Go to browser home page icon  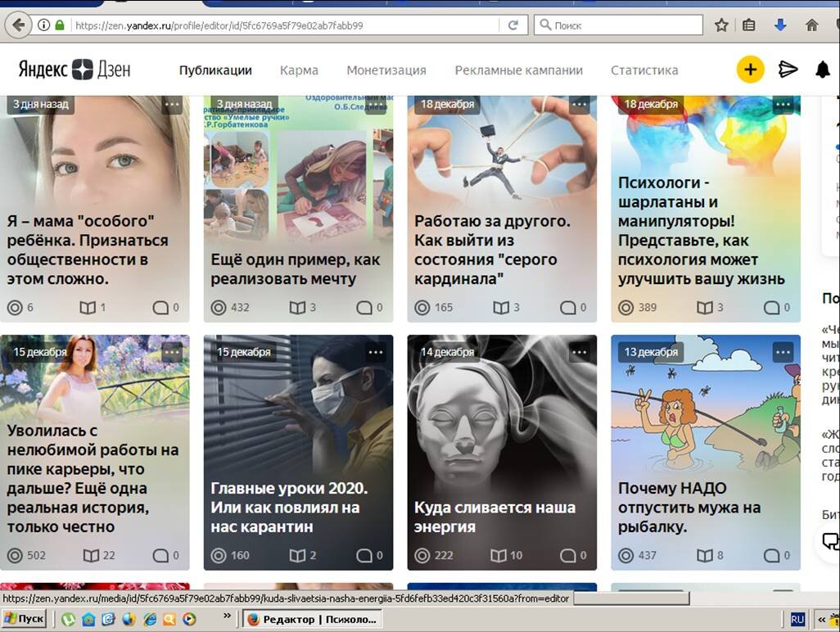coord(811,25)
